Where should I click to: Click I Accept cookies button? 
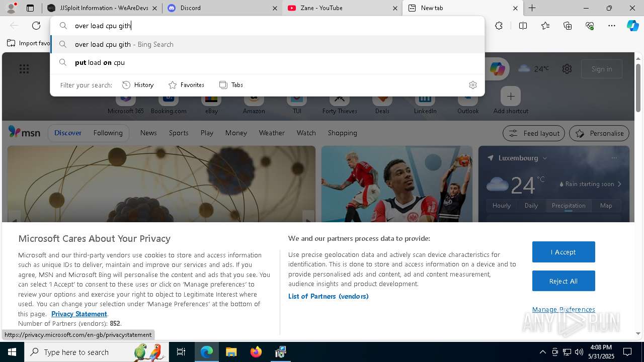[x=563, y=252]
